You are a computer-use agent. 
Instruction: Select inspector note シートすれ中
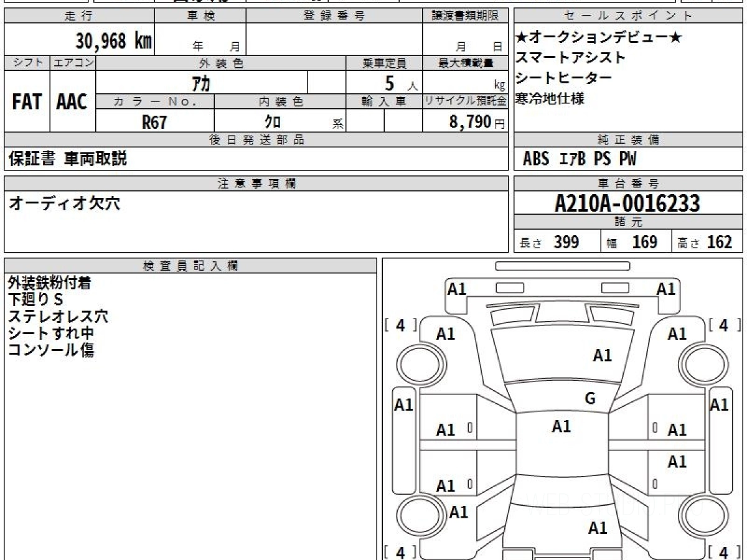point(51,334)
